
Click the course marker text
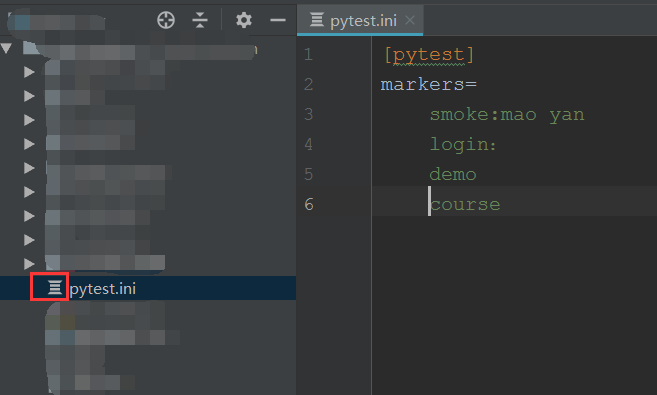click(465, 205)
